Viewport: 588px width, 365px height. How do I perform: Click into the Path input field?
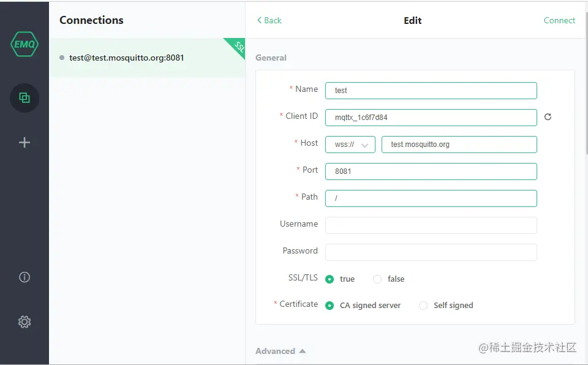(x=431, y=198)
